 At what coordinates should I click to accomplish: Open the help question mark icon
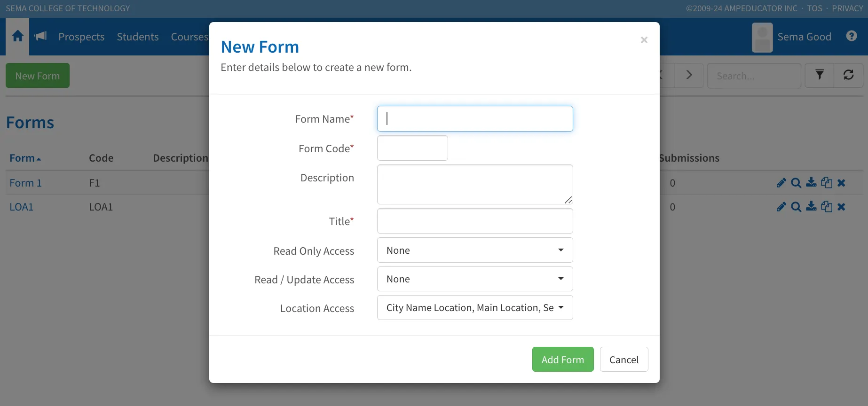(x=852, y=36)
